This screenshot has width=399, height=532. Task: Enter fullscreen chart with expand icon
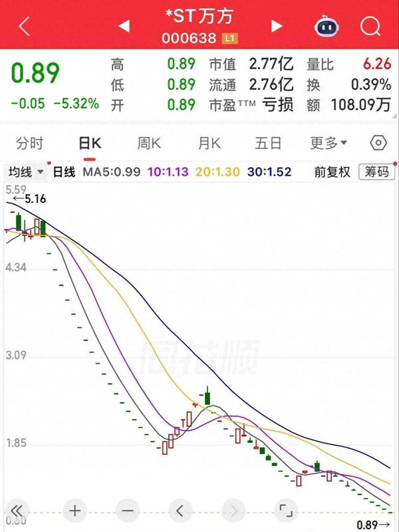tap(286, 510)
